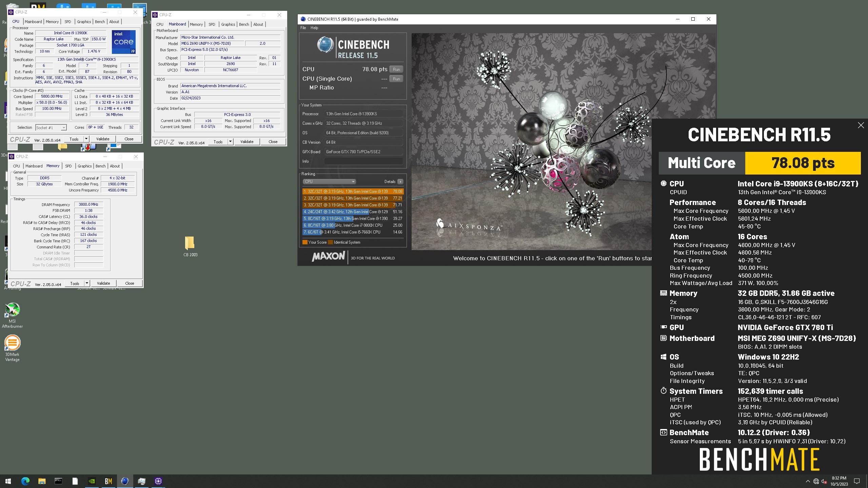Run the Cinebench CPU multi-core test
Image resolution: width=868 pixels, height=488 pixels.
point(396,69)
